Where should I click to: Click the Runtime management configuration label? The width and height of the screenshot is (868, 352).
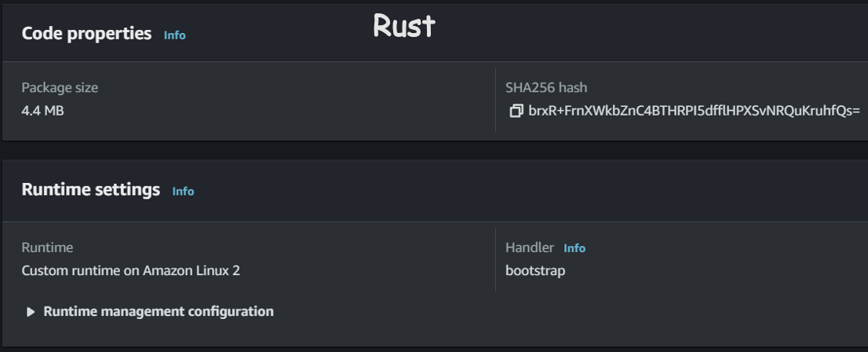coord(159,311)
